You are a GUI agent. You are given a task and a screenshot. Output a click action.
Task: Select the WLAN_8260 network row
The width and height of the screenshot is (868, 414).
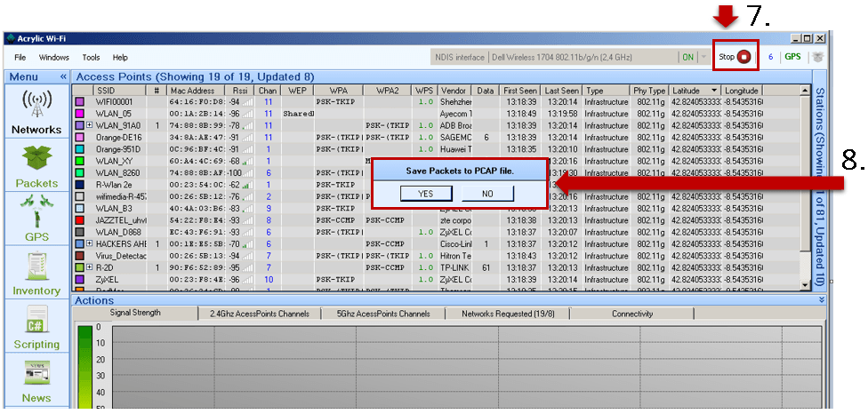coord(438,173)
